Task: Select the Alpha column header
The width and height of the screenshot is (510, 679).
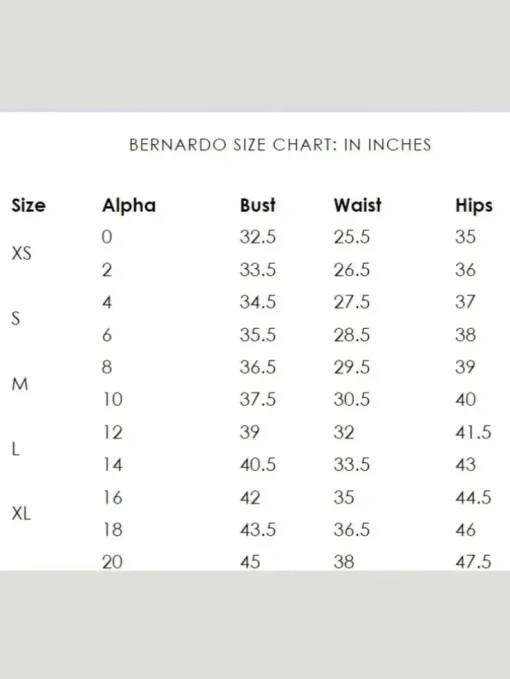Action: pos(129,206)
